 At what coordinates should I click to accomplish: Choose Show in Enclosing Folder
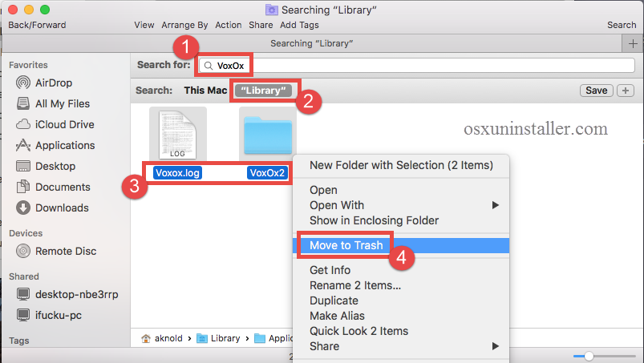[401, 220]
